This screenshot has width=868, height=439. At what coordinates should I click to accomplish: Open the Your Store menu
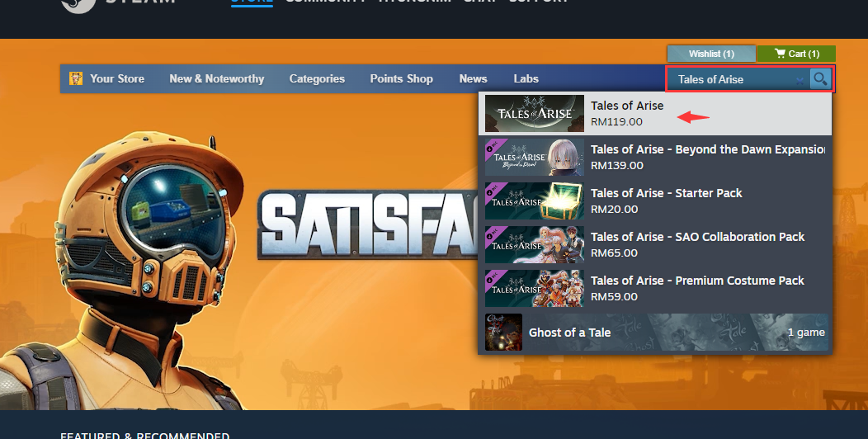(x=117, y=78)
